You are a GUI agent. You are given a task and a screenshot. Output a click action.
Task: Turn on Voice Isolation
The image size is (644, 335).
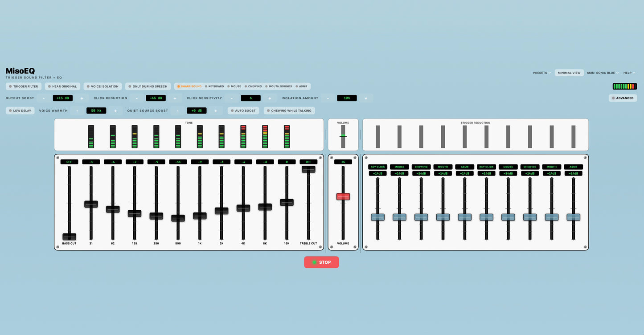103,86
